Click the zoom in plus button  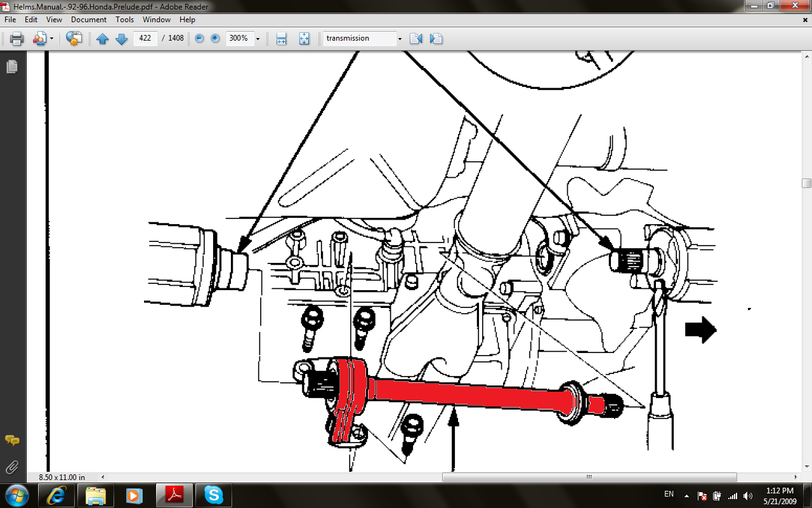pyautogui.click(x=215, y=39)
